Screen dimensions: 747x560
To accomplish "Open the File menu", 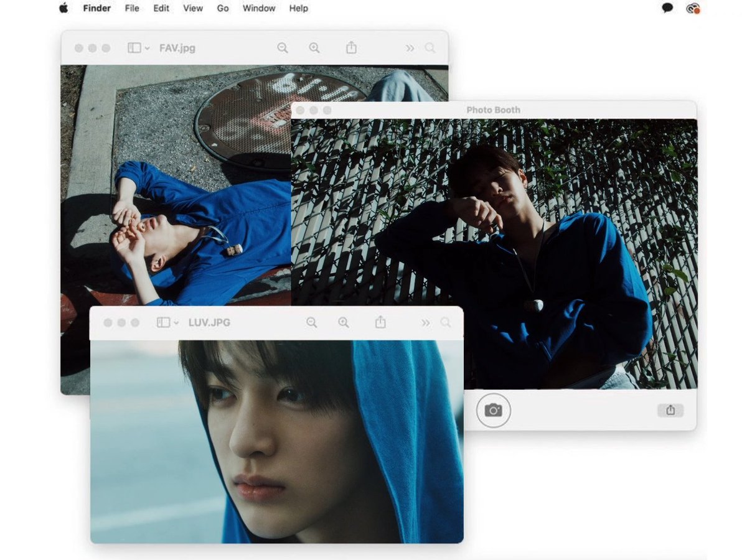I will [x=132, y=8].
